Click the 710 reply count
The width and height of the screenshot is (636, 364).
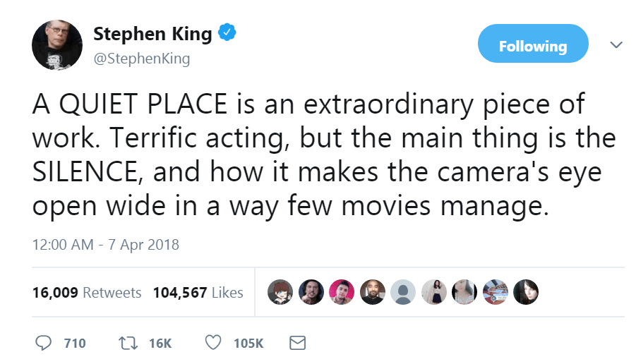75,344
